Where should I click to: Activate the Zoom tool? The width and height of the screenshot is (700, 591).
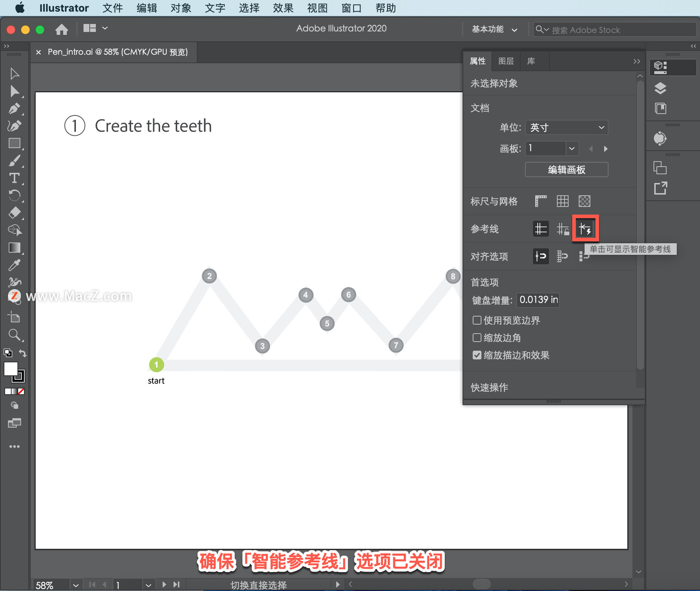pyautogui.click(x=14, y=335)
